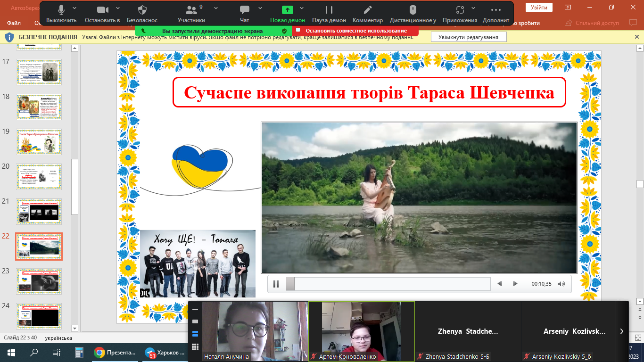644x362 pixels.
Task: Close the Protected View message bar
Action: tap(637, 37)
